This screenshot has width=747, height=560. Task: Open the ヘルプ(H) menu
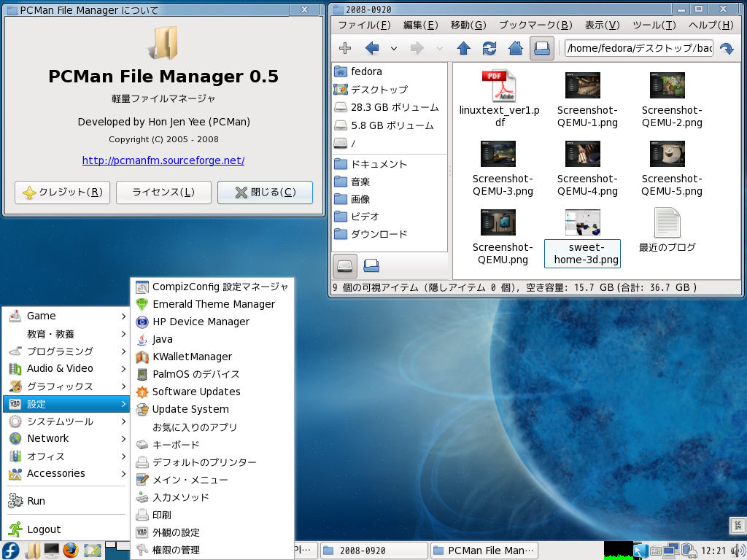coord(711,25)
